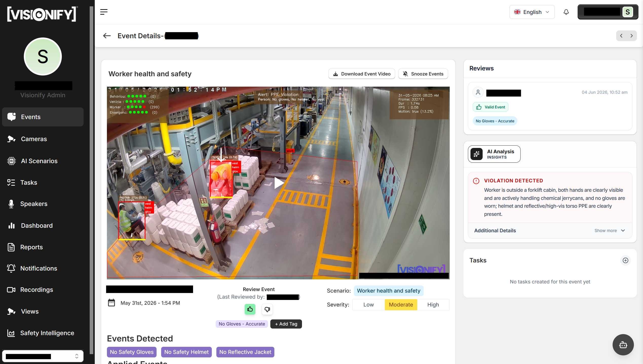
Task: Click the Dashboard bar-chart icon
Action: (11, 225)
